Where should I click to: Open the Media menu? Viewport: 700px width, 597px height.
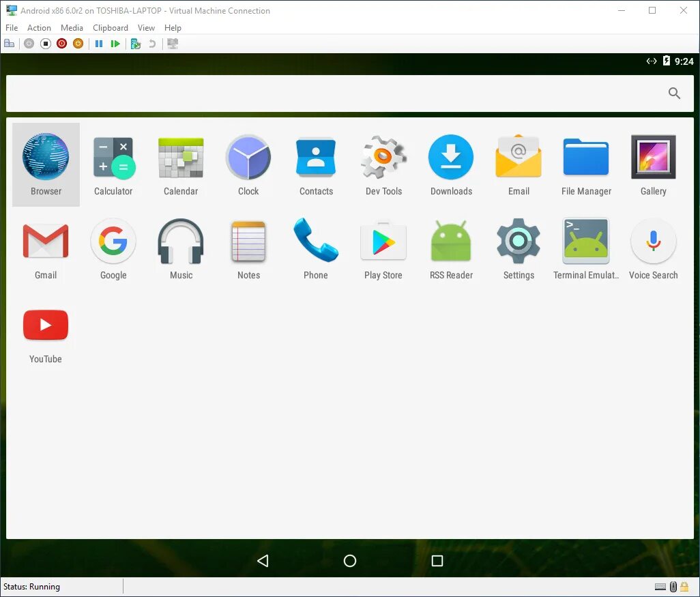click(x=72, y=28)
